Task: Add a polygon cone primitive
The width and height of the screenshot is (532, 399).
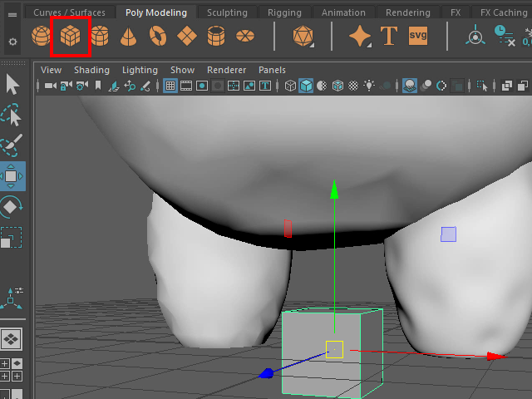Action: coord(129,37)
